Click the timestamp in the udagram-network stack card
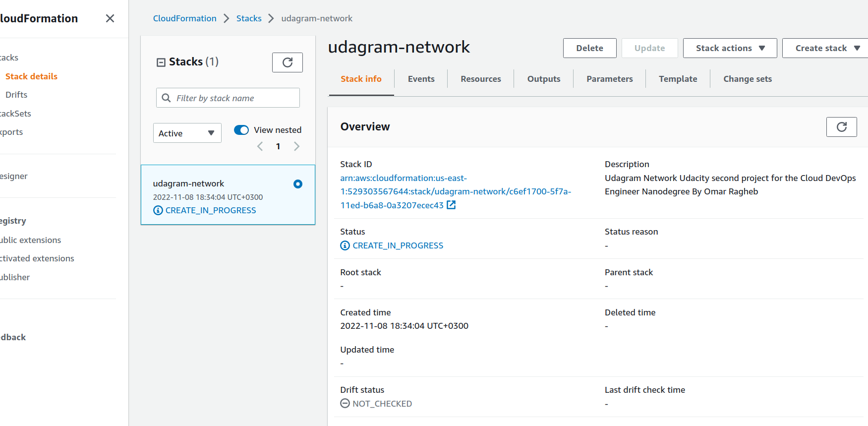 [x=208, y=197]
